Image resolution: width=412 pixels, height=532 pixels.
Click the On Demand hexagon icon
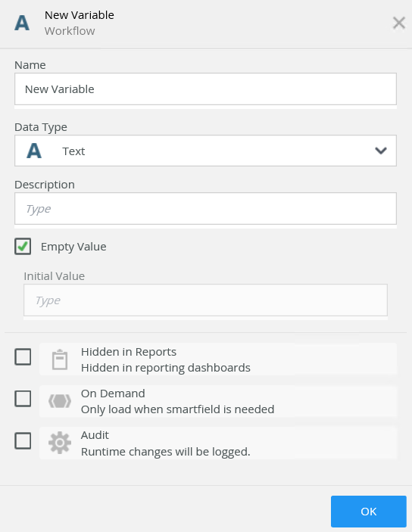pos(60,401)
